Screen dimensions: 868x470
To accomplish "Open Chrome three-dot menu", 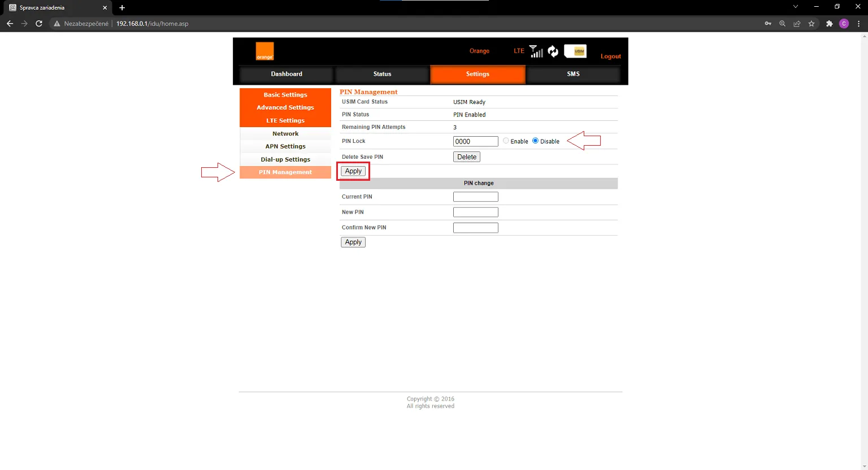I will (858, 24).
